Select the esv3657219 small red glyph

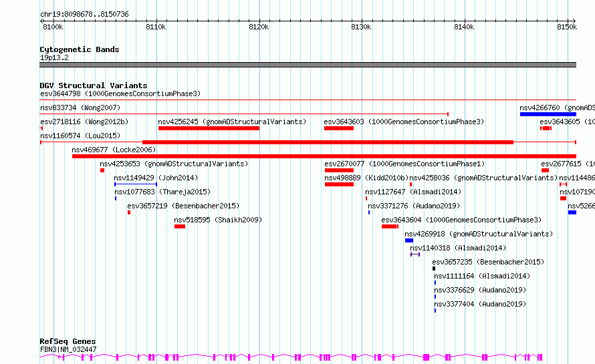click(129, 212)
